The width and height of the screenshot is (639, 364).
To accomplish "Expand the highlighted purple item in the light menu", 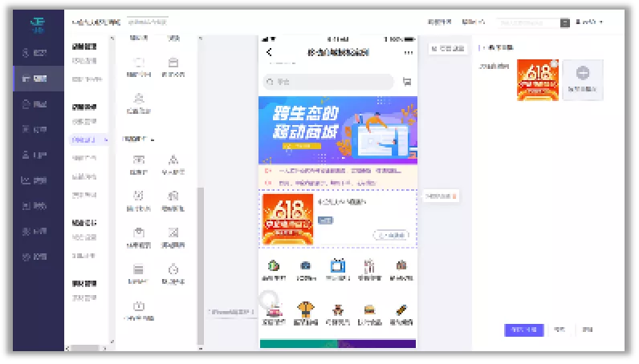I will [x=89, y=140].
